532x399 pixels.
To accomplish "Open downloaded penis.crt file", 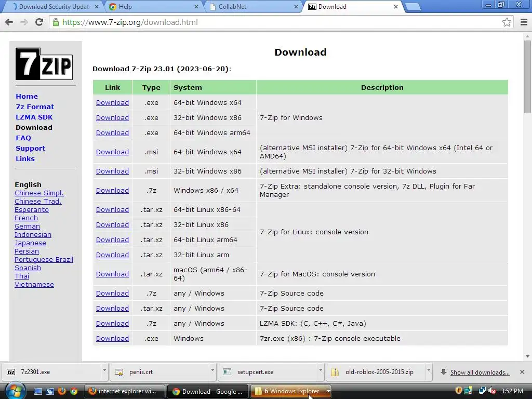I will (x=159, y=372).
